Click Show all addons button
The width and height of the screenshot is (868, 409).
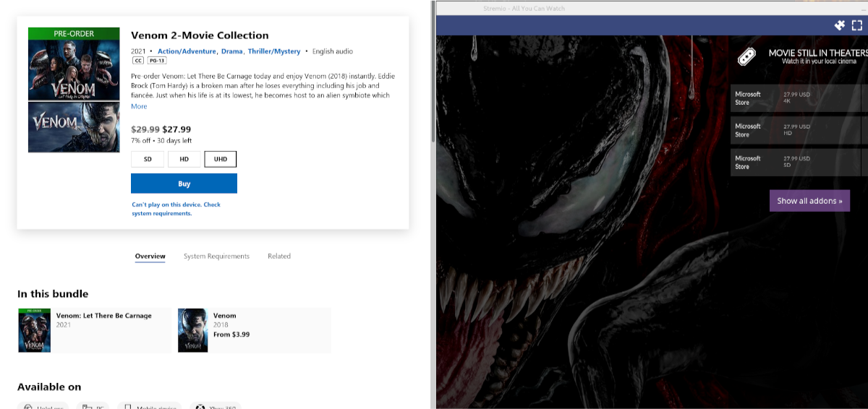(x=809, y=201)
